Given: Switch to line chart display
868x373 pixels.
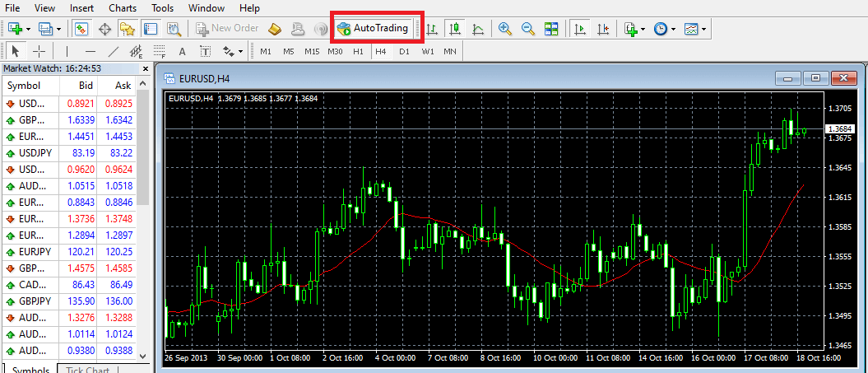Looking at the screenshot, I should tap(478, 28).
